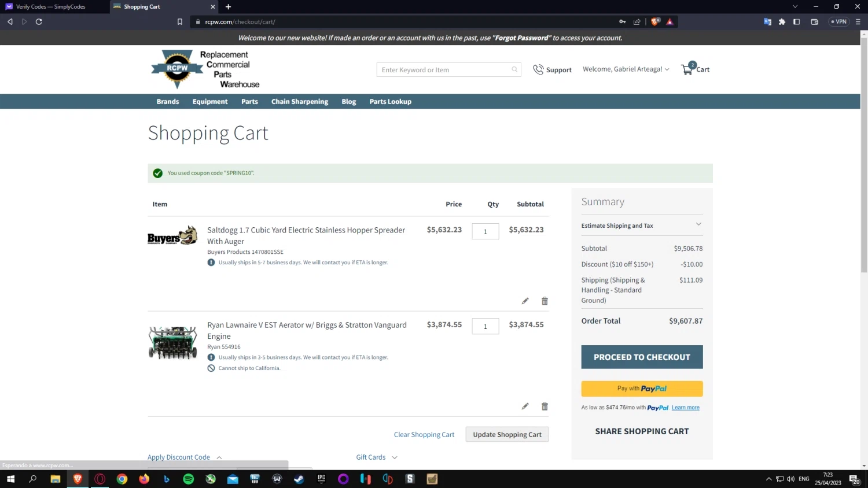Click Update Shopping Cart button
The height and width of the screenshot is (488, 868).
[507, 434]
